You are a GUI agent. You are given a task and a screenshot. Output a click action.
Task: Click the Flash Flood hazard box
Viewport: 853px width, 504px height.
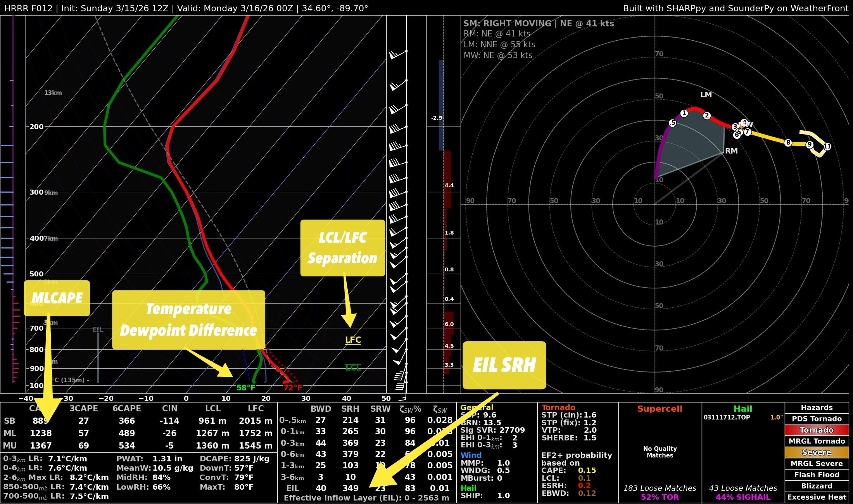coord(817,475)
